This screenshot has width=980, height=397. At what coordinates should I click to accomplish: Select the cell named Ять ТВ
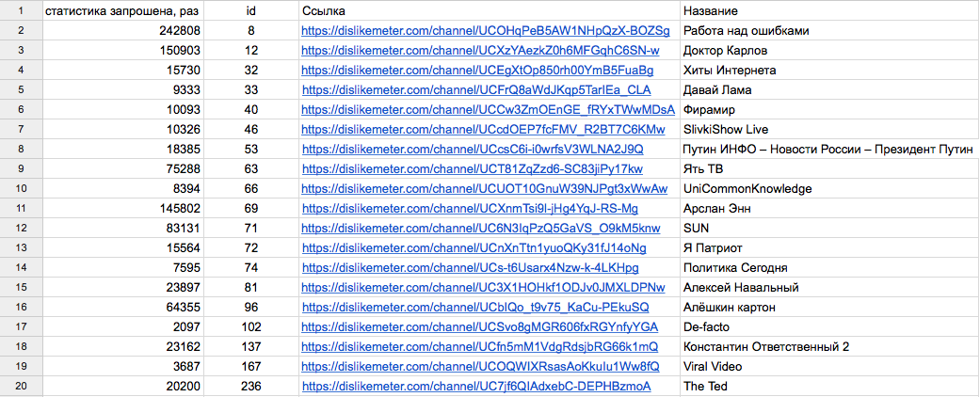click(829, 169)
